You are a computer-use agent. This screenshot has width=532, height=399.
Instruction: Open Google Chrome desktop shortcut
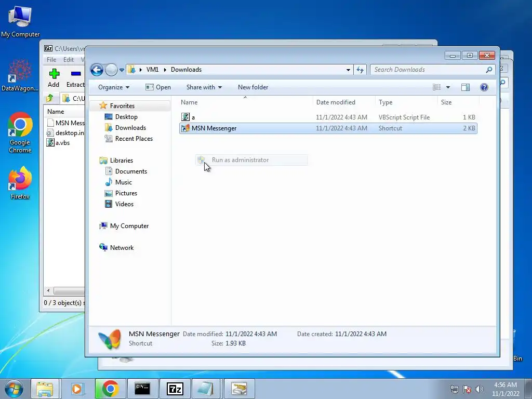(20, 132)
